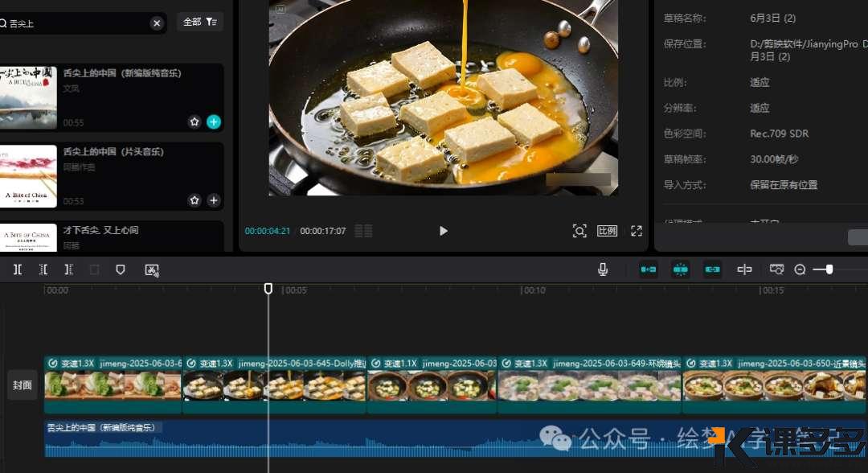868x473 pixels.
Task: Click the timeline zoom slider handle
Action: 829,269
